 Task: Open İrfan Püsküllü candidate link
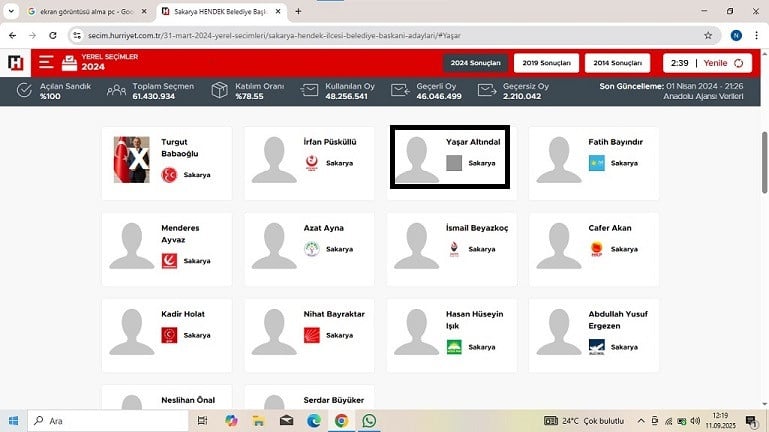coord(329,142)
